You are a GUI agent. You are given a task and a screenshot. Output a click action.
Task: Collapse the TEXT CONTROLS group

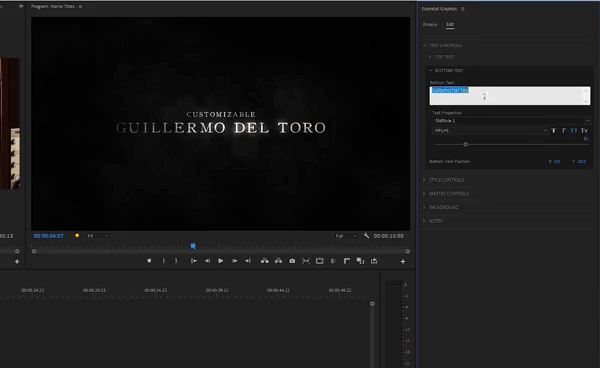point(424,46)
